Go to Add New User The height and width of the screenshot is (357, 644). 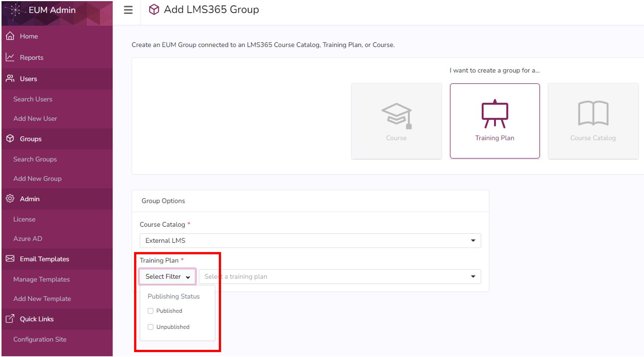pyautogui.click(x=35, y=118)
